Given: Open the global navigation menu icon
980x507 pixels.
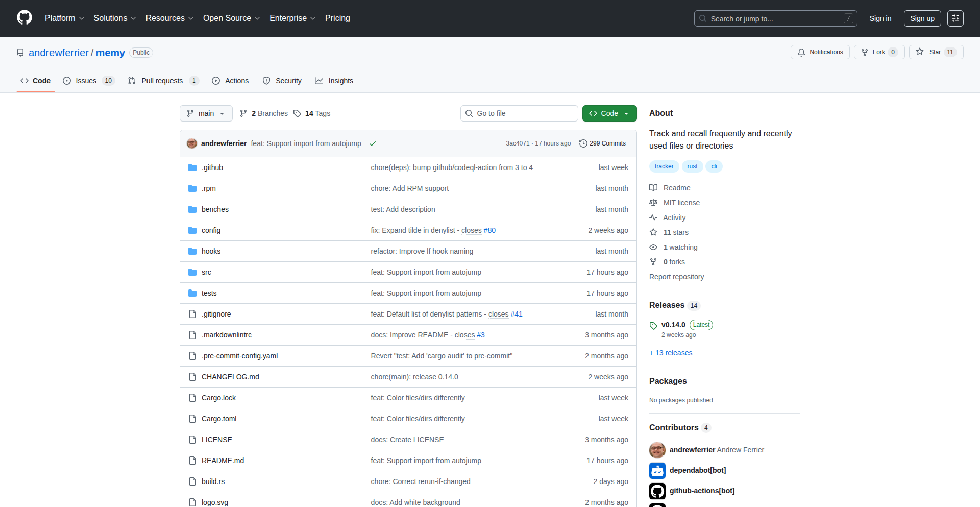Looking at the screenshot, I should (955, 18).
